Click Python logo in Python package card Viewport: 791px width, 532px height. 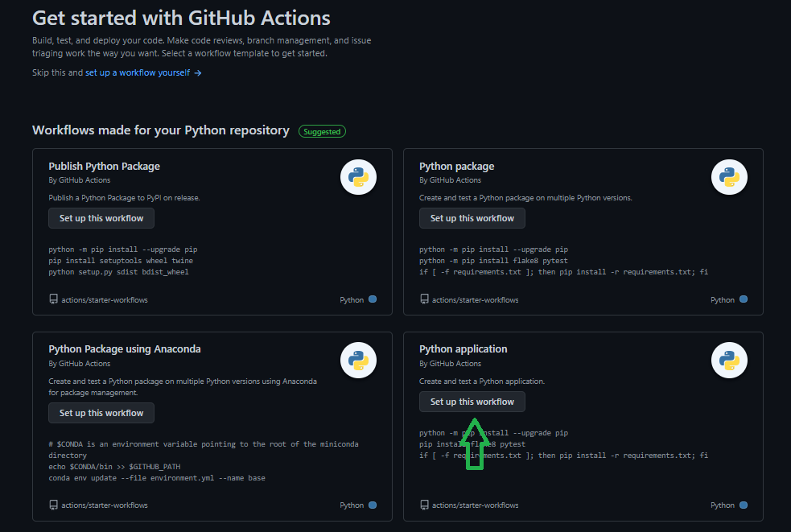pyautogui.click(x=729, y=177)
